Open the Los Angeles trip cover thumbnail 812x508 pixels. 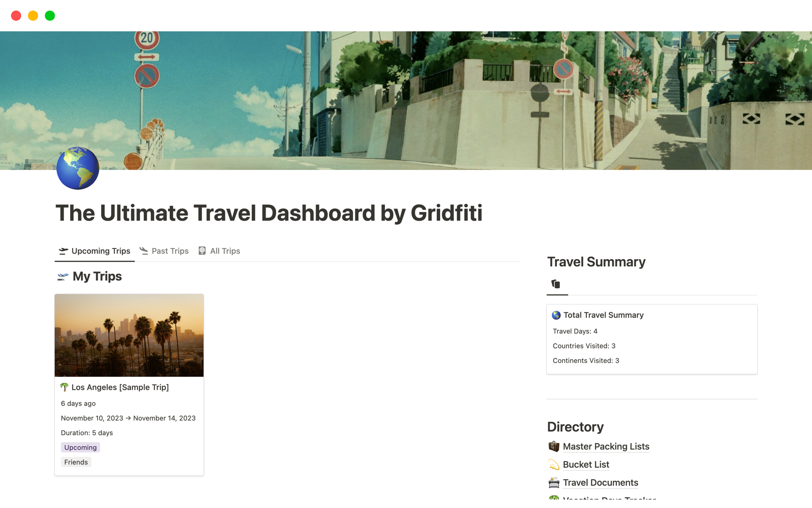[x=129, y=335]
